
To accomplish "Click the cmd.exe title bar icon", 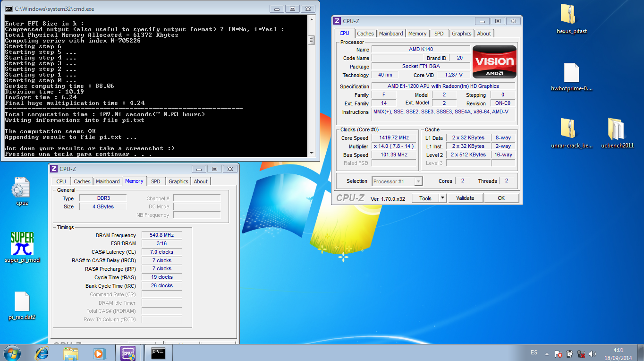I will coord(8,9).
